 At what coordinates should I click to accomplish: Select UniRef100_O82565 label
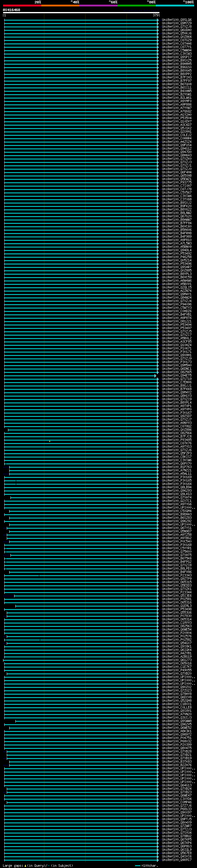tap(177, 372)
